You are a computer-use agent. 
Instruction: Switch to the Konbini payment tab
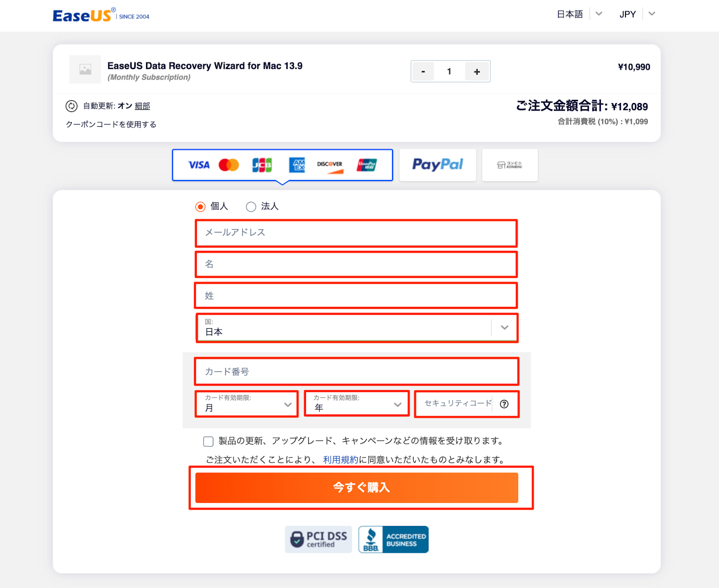coord(510,165)
